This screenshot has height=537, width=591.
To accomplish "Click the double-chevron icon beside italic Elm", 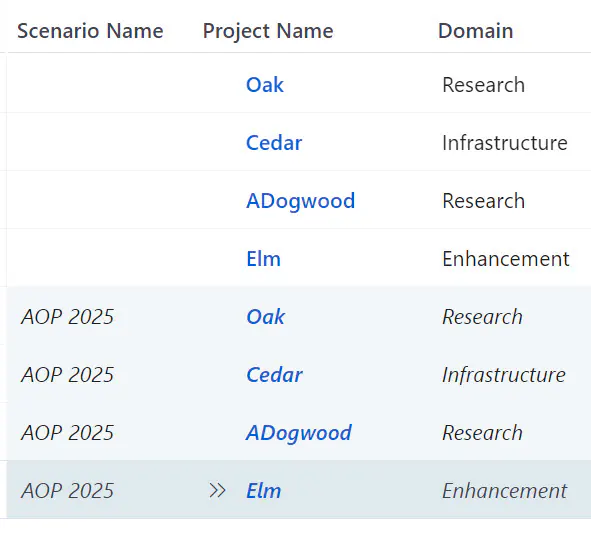I will 217,491.
